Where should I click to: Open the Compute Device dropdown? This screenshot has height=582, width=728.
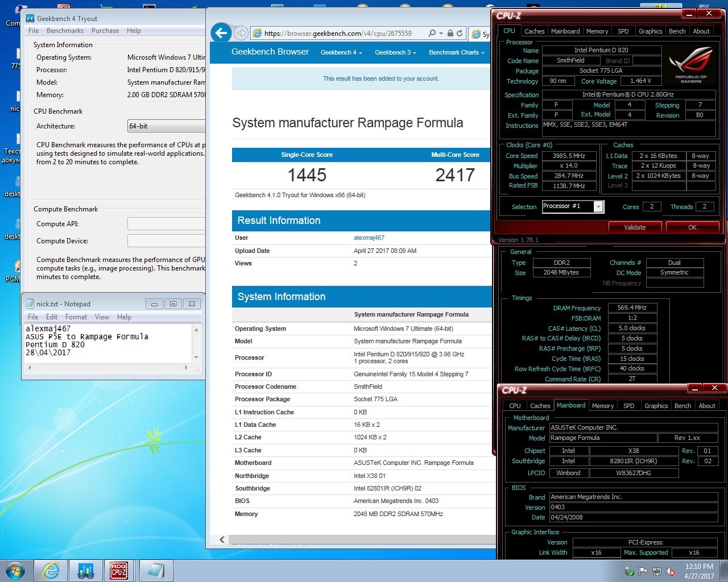(x=166, y=241)
